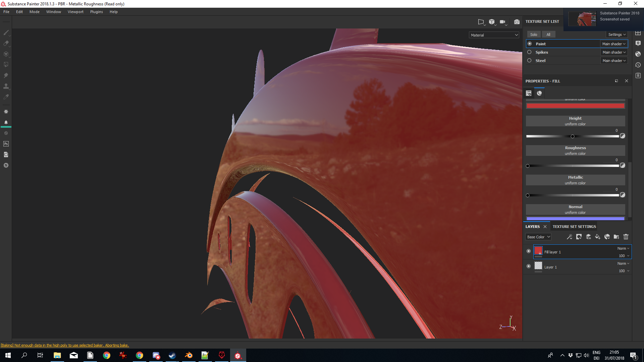Open Blender from the Windows taskbar
The height and width of the screenshot is (362, 644).
coord(189,355)
